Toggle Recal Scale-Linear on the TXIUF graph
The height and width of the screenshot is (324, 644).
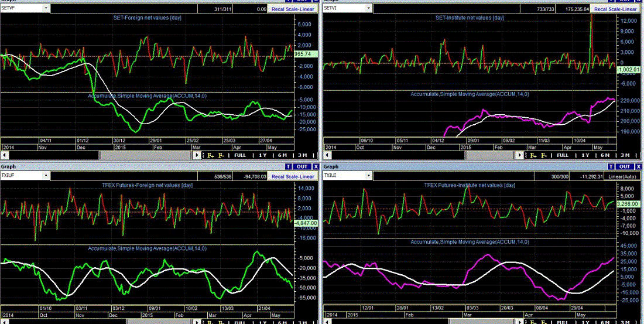coord(292,176)
